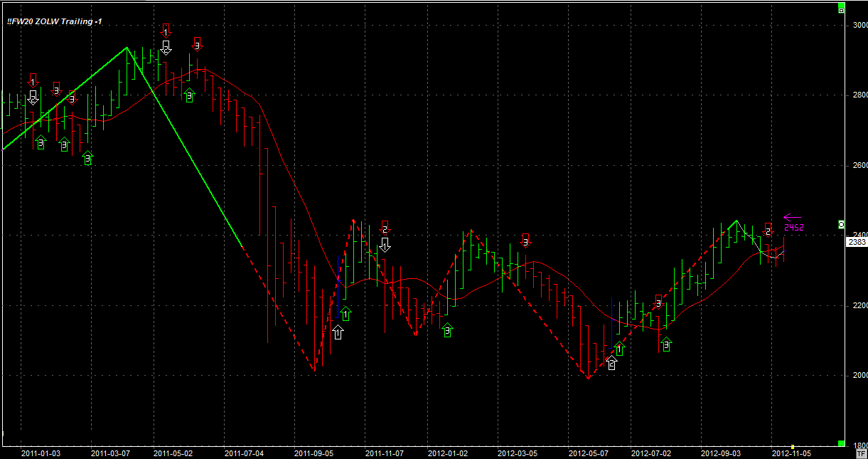Image resolution: width=868 pixels, height=459 pixels.
Task: Select the magenta arrow above 2452 label
Action: point(792,218)
